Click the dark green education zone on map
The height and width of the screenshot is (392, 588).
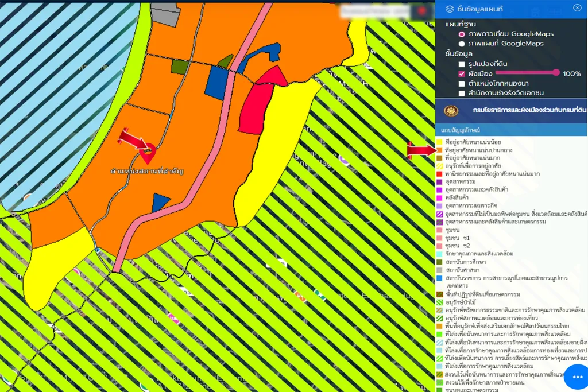[x=180, y=67]
